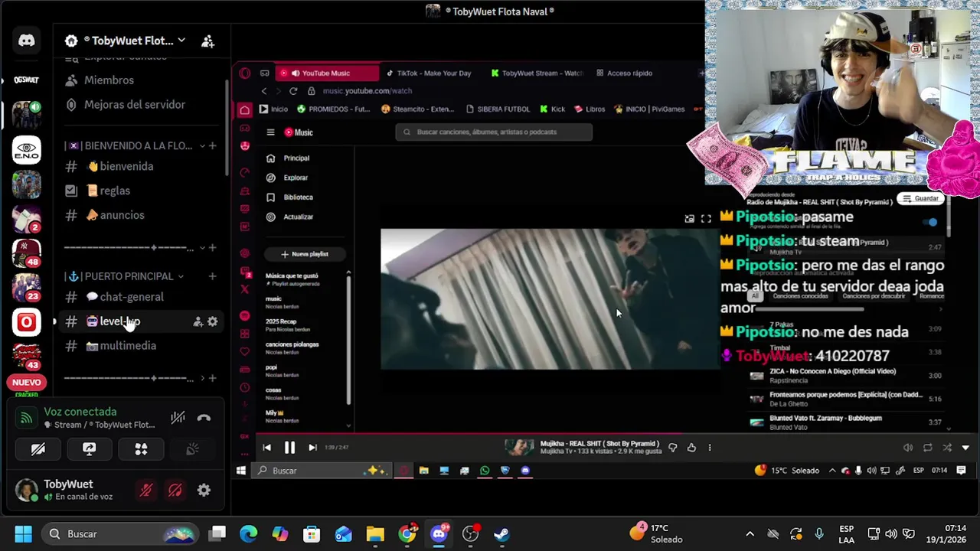
Task: Toggle shuffle in YouTube Music player
Action: pos(947,448)
